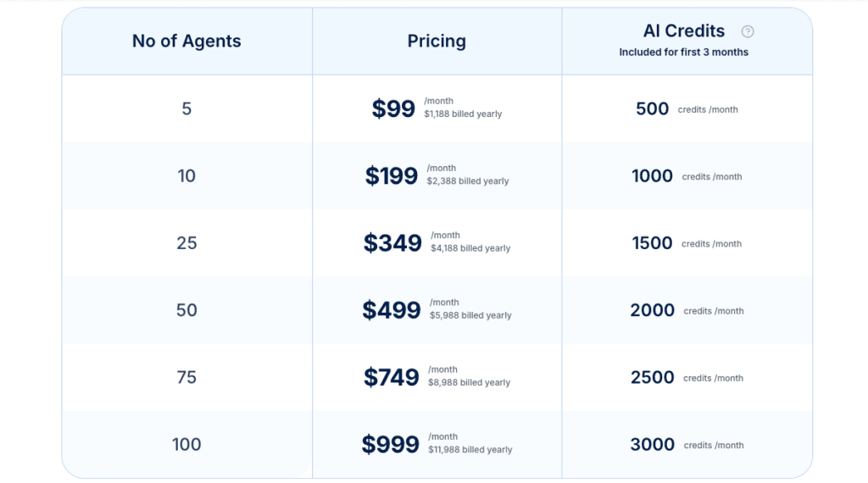
Task: Select the 10 agents row
Action: (x=437, y=176)
